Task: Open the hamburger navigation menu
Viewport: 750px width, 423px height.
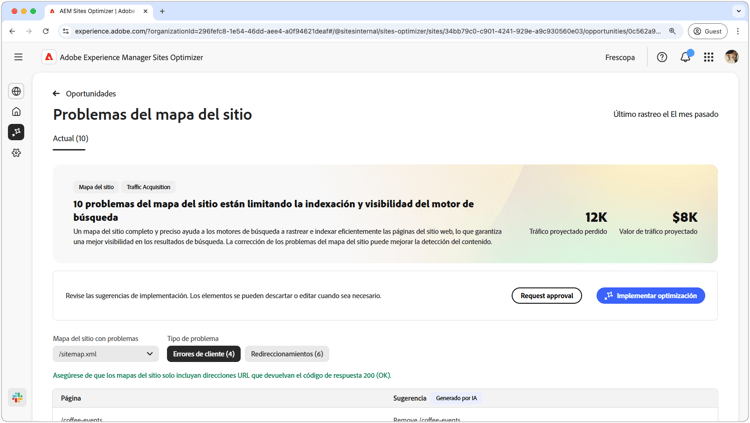Action: (x=18, y=57)
